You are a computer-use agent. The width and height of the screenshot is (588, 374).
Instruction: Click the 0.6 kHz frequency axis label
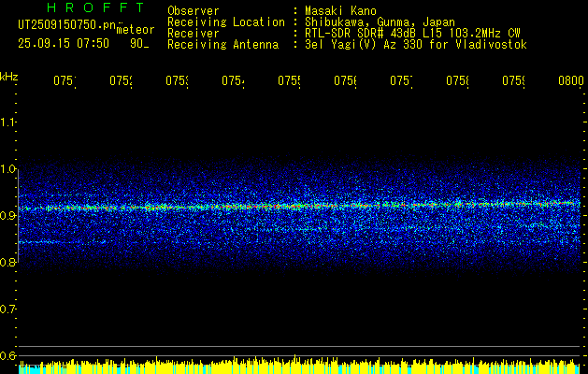tap(7, 355)
